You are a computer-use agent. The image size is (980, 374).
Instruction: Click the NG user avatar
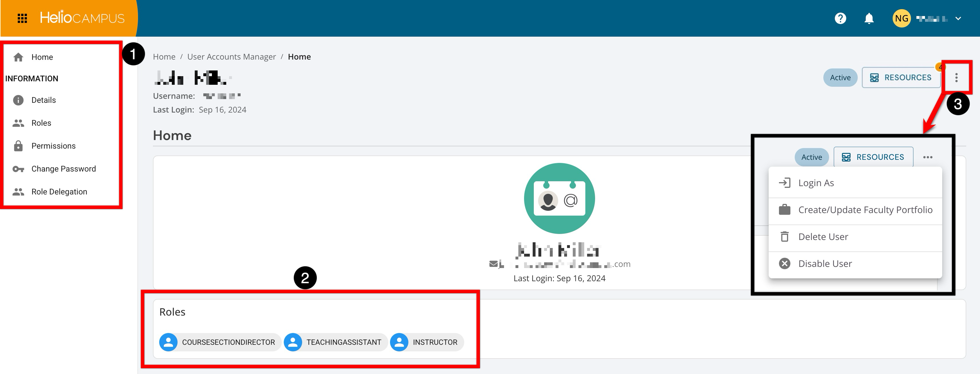click(901, 18)
